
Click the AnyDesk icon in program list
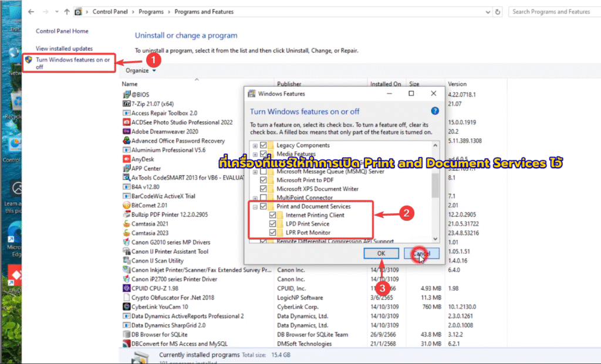pyautogui.click(x=127, y=159)
